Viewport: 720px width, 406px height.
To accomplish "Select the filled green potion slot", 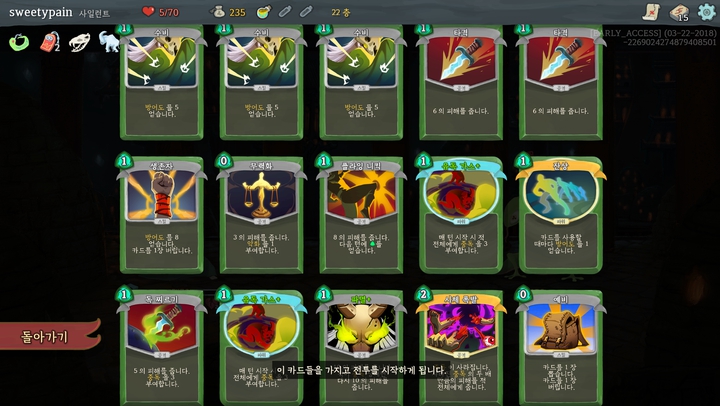I will coord(264,12).
